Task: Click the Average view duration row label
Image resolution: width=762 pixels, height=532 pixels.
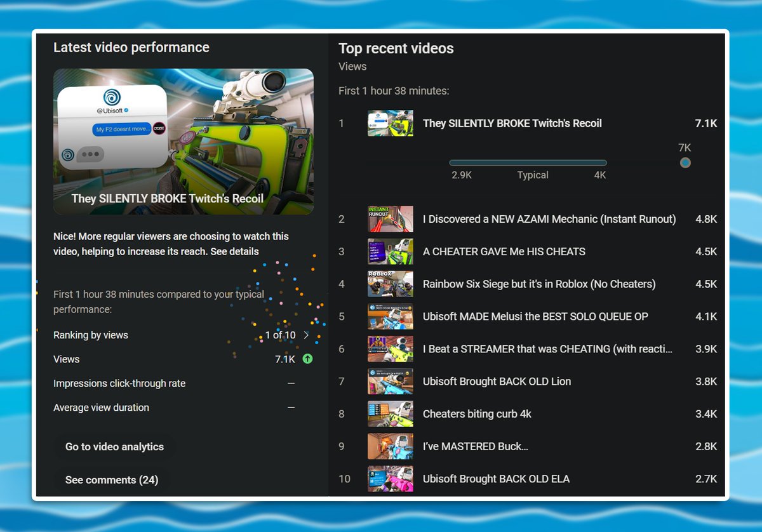Action: click(x=102, y=408)
